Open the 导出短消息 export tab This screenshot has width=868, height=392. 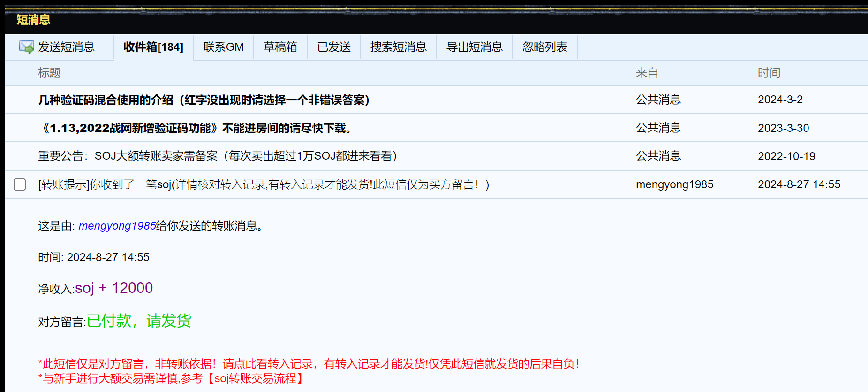pos(474,47)
